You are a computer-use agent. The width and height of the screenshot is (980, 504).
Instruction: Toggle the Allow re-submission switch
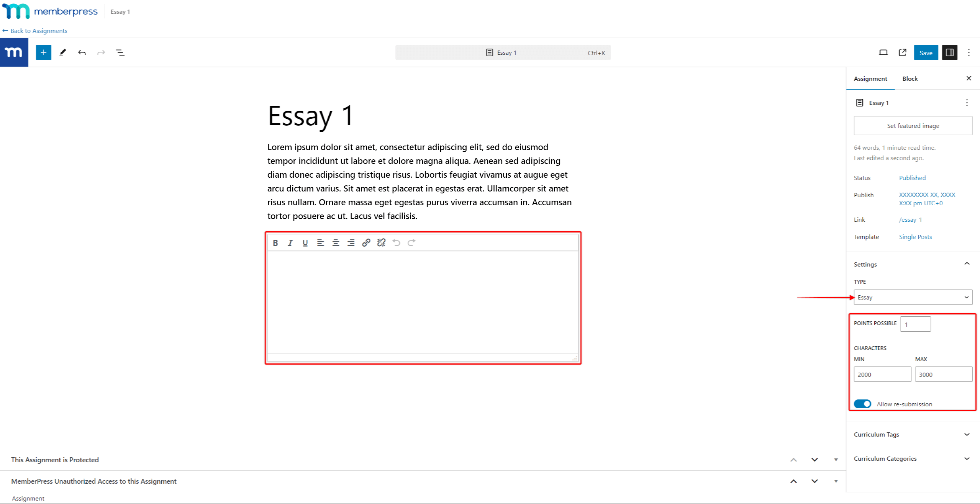pos(862,404)
